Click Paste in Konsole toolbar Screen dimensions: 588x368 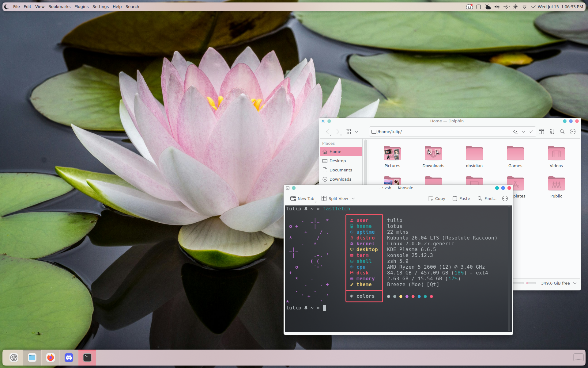tap(461, 198)
